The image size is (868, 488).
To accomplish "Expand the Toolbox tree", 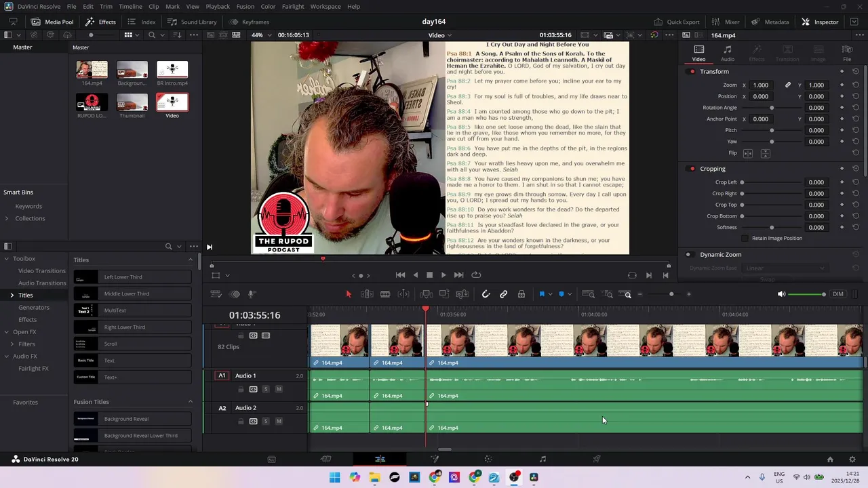I will pos(7,259).
